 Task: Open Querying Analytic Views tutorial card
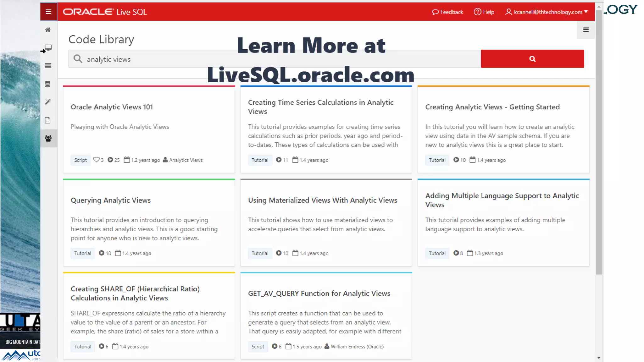[111, 200]
